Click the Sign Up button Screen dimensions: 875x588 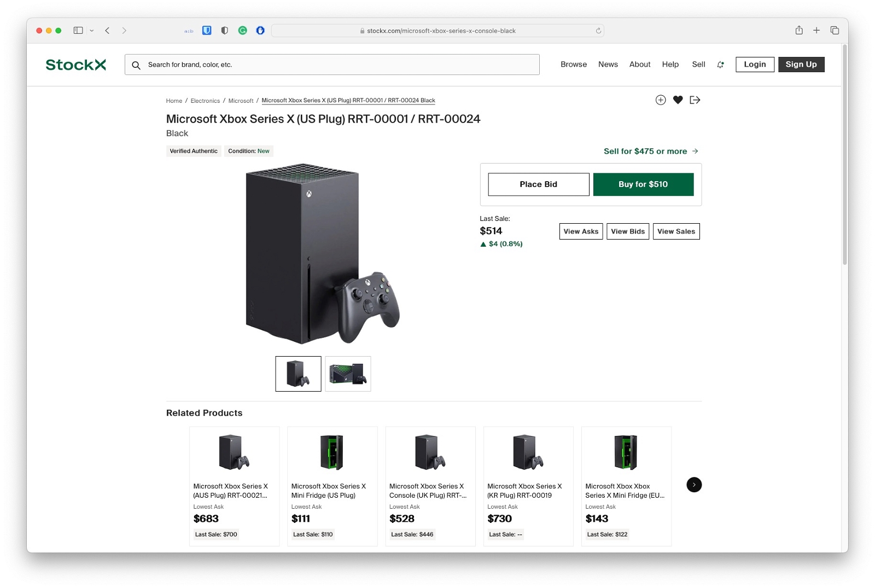[x=801, y=65]
